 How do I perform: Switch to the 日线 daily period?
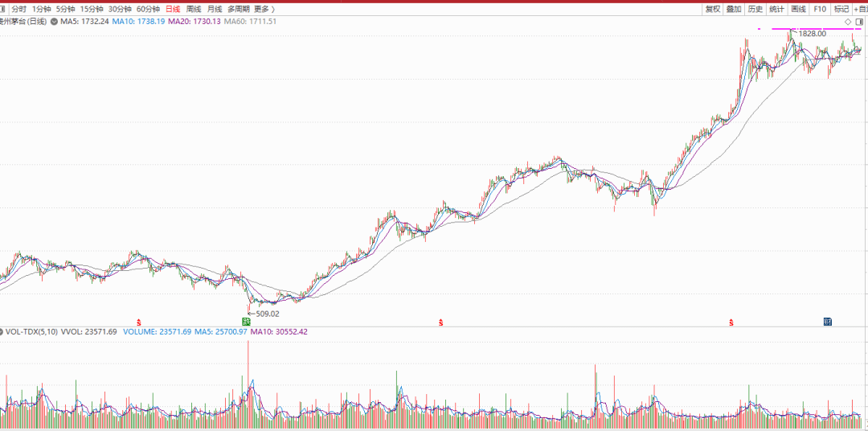click(x=173, y=10)
